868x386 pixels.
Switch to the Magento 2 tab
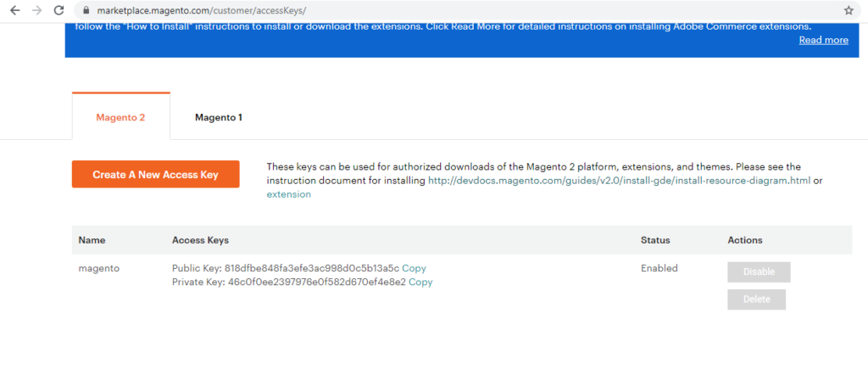pos(120,117)
